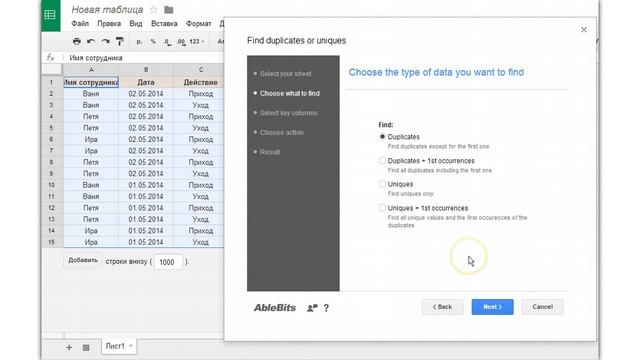Open the all sheets list icon
This screenshot has width=640, height=360.
(x=86, y=348)
